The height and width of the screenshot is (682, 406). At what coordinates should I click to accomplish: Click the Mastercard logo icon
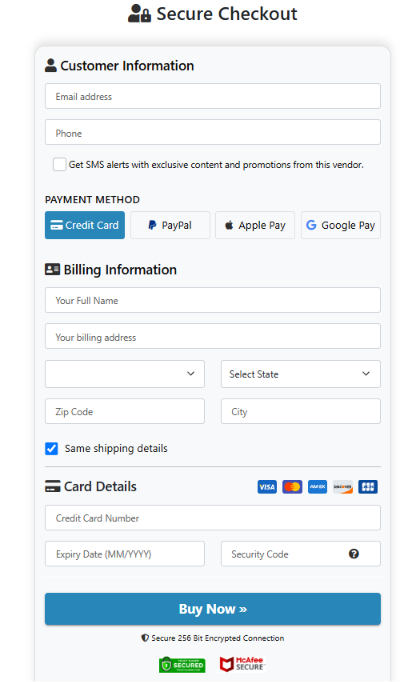pos(292,487)
